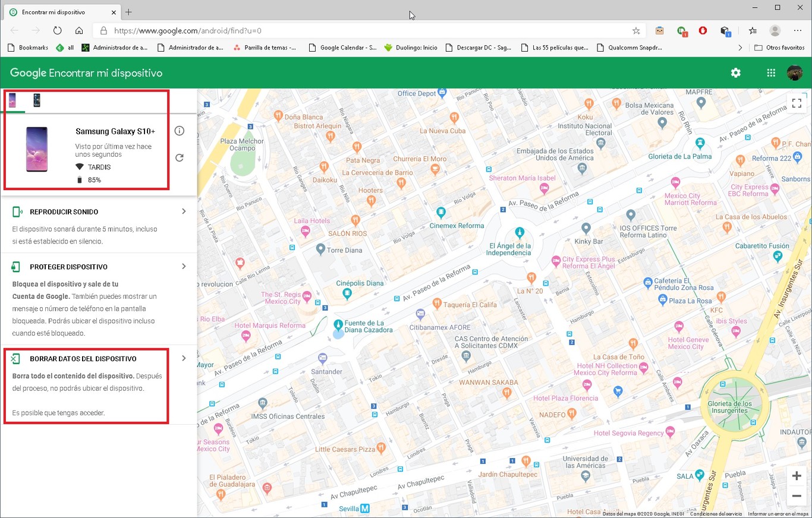The width and height of the screenshot is (812, 518).
Task: Open a new browser tab
Action: click(129, 12)
